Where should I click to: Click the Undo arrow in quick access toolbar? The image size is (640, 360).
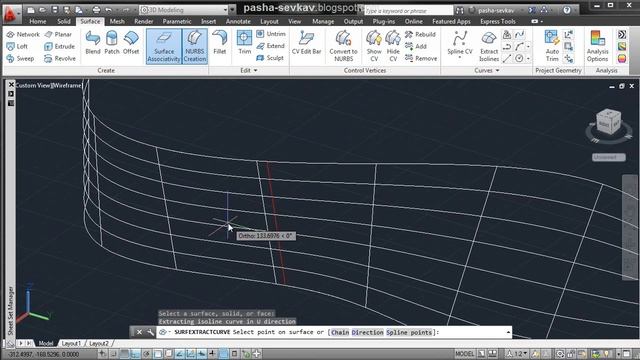tap(108, 10)
